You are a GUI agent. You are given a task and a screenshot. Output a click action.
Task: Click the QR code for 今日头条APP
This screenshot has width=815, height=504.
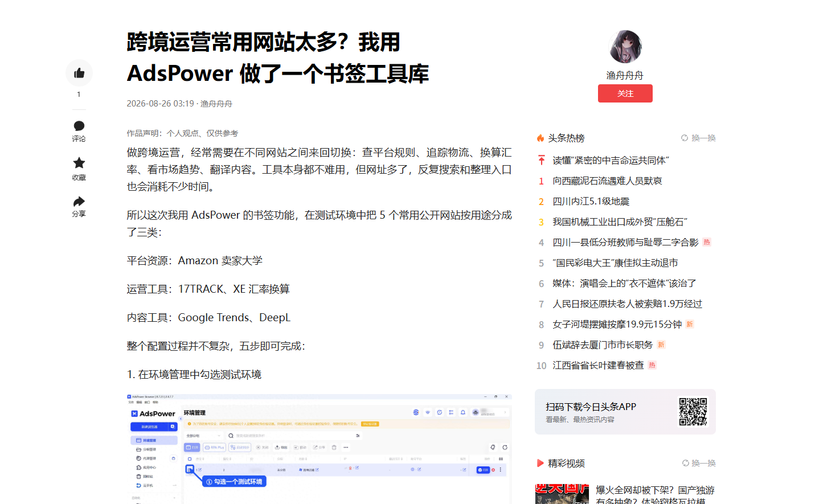coord(693,412)
